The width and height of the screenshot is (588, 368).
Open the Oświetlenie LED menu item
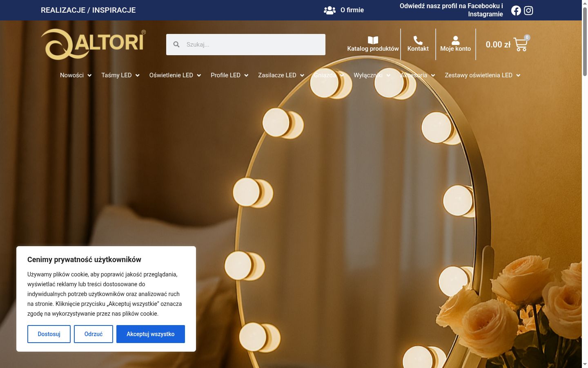(171, 75)
